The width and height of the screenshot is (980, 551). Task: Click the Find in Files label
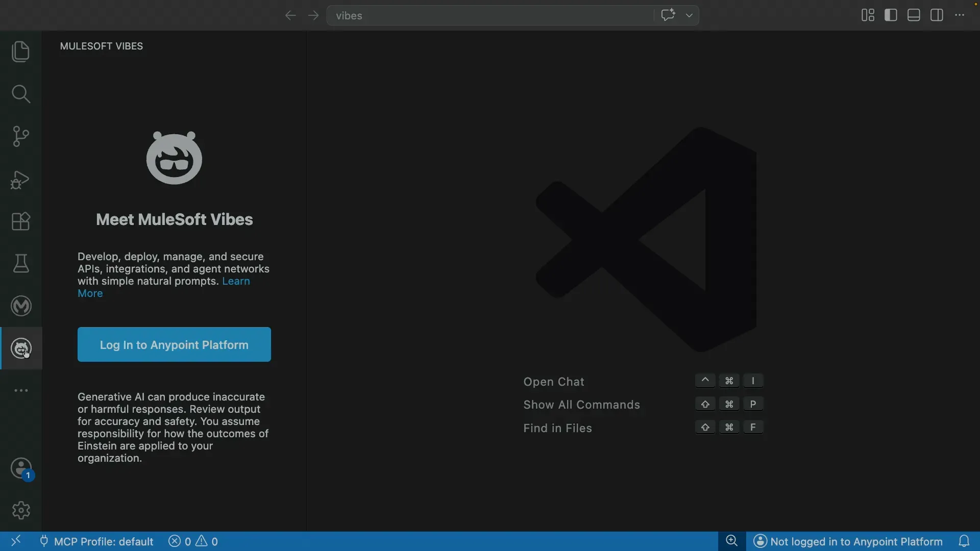[x=557, y=428]
